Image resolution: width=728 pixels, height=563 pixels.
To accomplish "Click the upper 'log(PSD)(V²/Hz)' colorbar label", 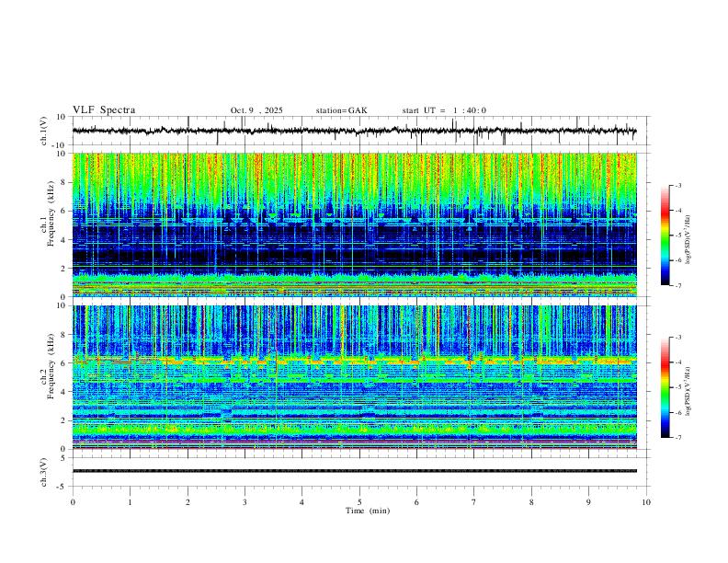I will pyautogui.click(x=688, y=240).
